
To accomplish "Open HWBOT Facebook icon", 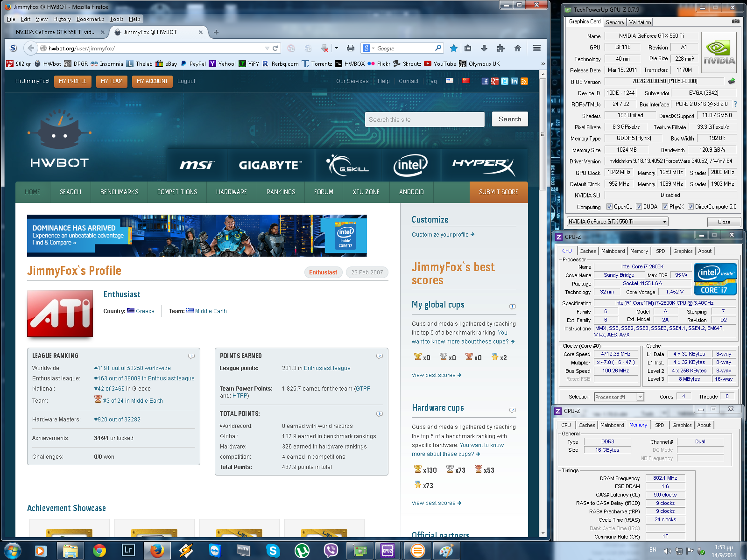I will pos(485,81).
